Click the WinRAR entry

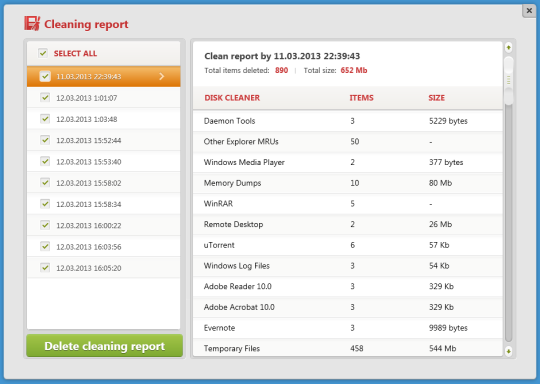click(x=348, y=204)
